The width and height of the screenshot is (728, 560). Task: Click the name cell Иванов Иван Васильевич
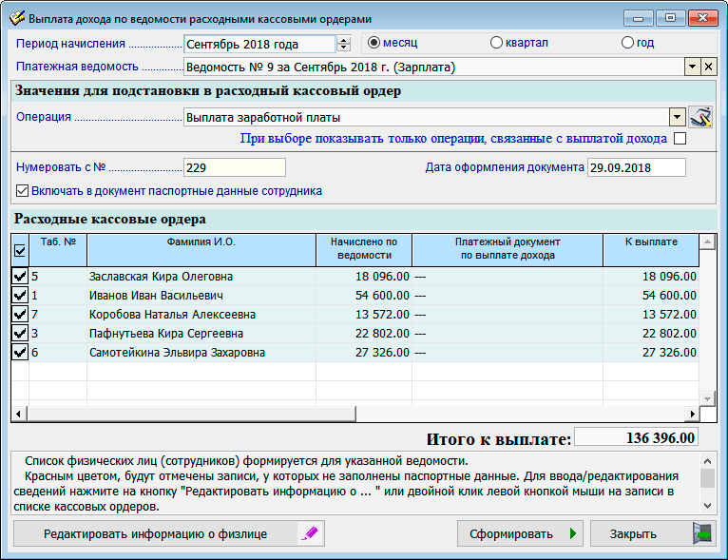201,296
